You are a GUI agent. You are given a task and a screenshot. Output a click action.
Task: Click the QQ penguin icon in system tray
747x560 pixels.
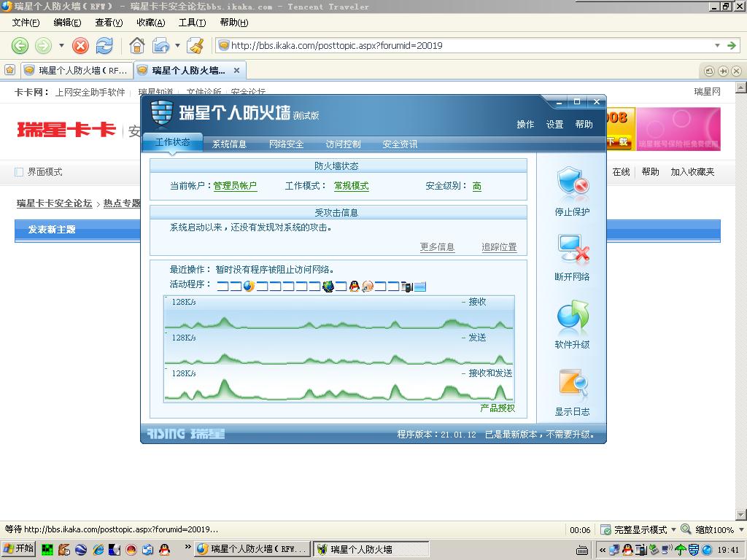pos(628,550)
